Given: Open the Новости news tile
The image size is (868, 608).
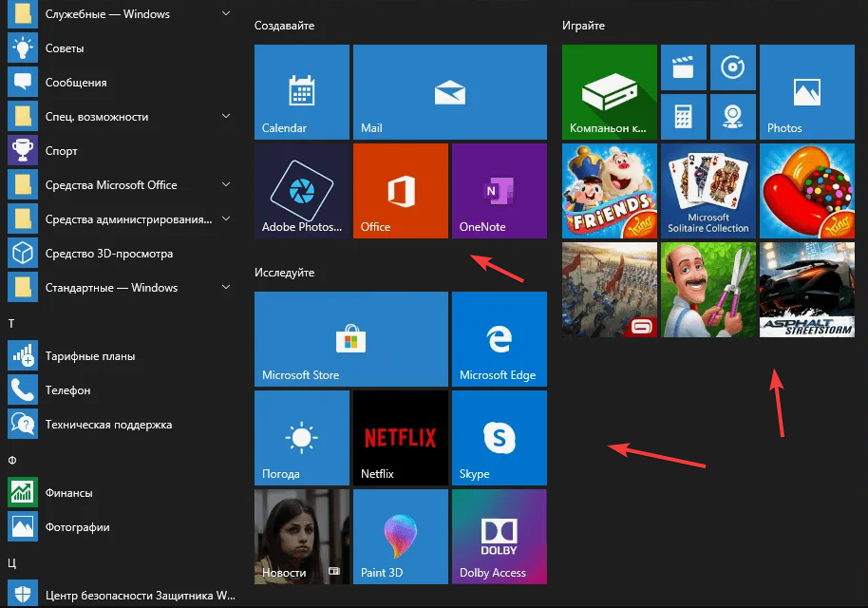Looking at the screenshot, I should (302, 537).
